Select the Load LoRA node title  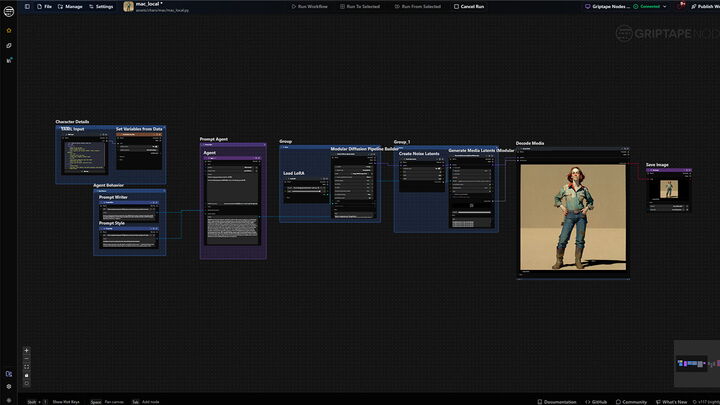[293, 173]
